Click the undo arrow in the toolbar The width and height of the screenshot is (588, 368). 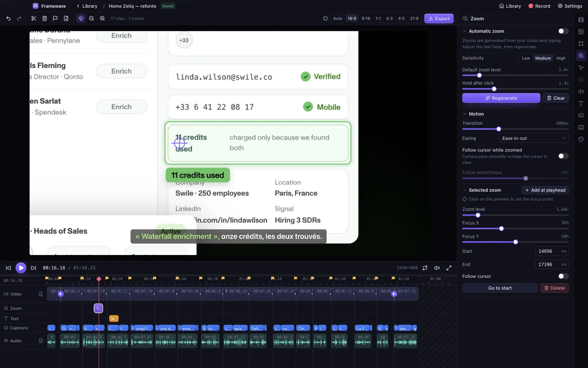click(x=8, y=18)
